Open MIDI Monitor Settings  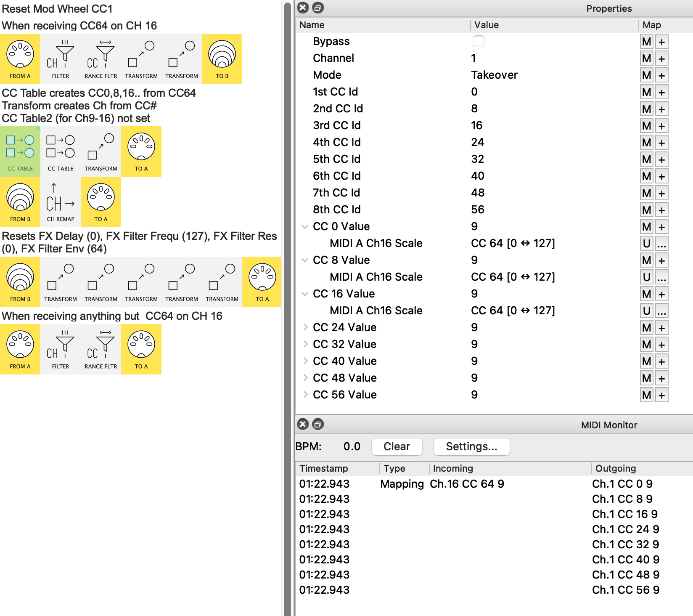pyautogui.click(x=471, y=446)
